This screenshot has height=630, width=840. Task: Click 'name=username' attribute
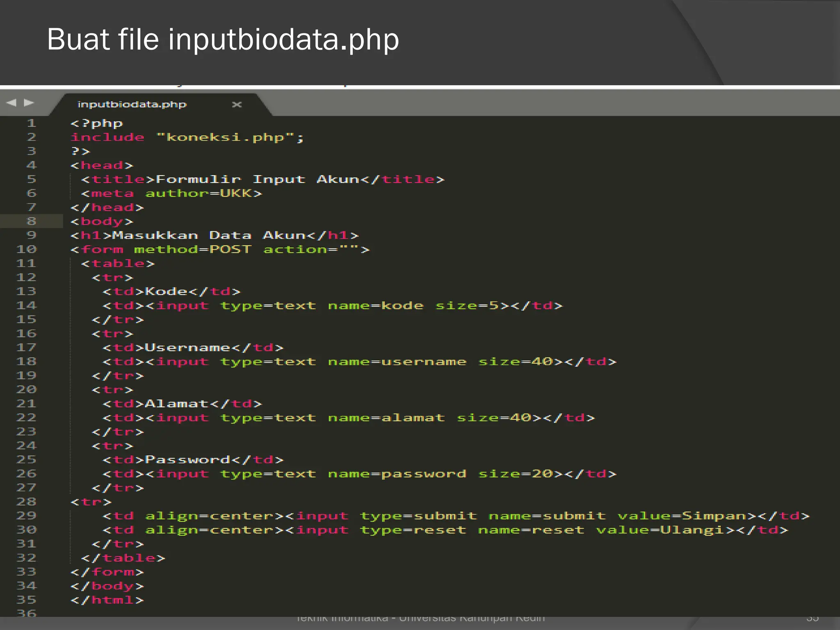click(397, 362)
